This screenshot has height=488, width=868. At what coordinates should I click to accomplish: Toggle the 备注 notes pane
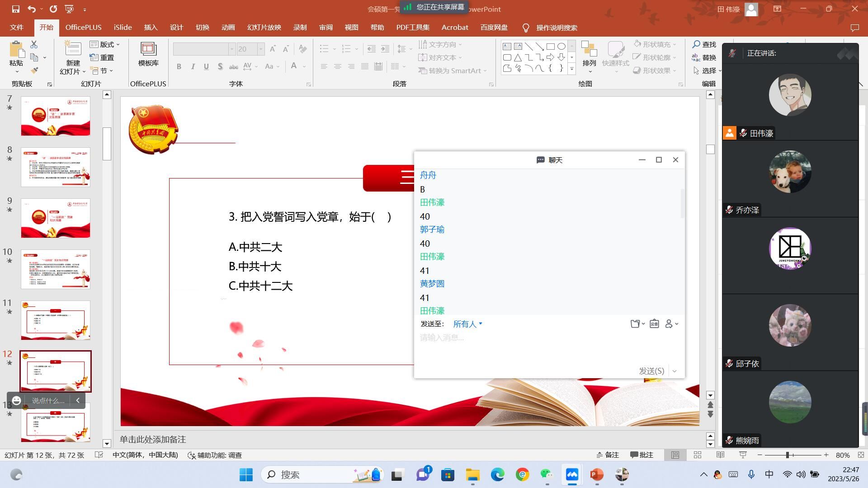(x=607, y=455)
